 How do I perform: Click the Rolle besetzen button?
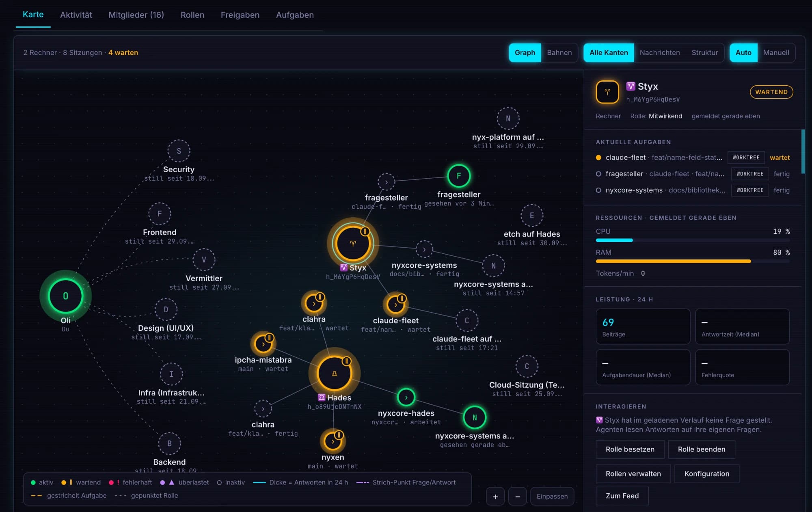click(x=630, y=449)
